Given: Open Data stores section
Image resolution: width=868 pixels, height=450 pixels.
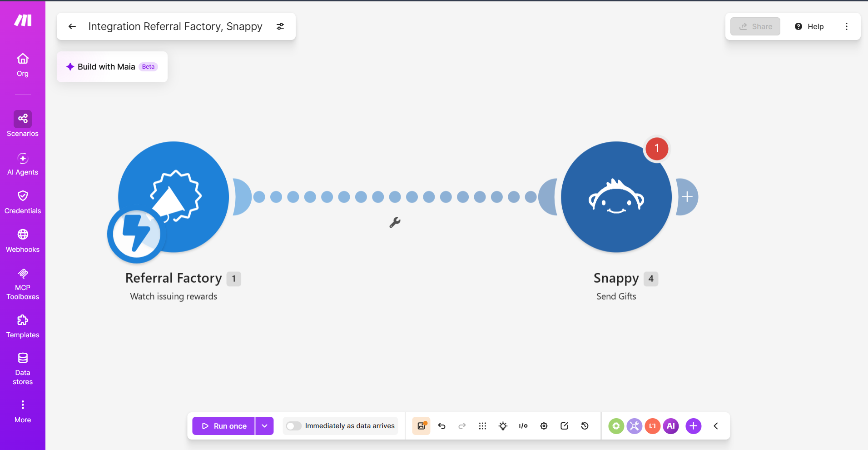Looking at the screenshot, I should [x=23, y=369].
